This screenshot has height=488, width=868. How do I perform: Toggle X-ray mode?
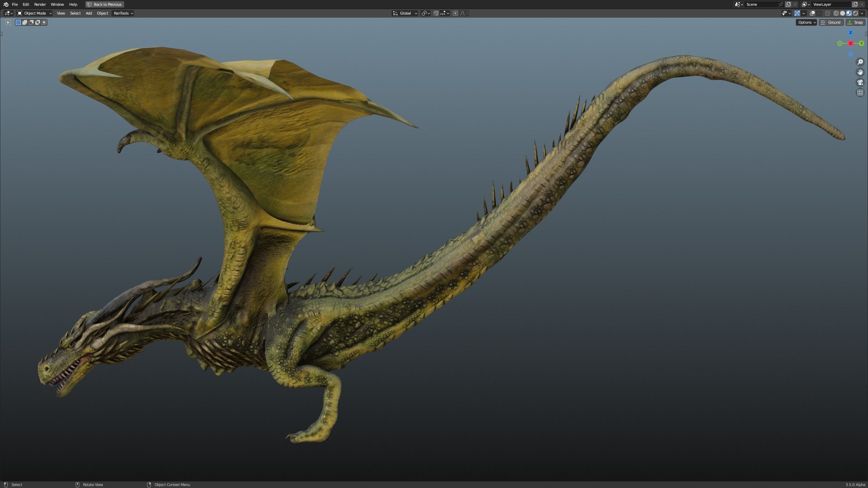(827, 13)
